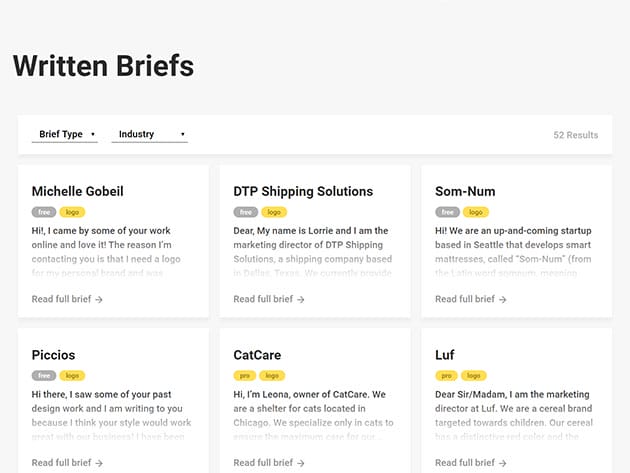
Task: Click the logo tag on Som-Num card
Action: coord(476,212)
